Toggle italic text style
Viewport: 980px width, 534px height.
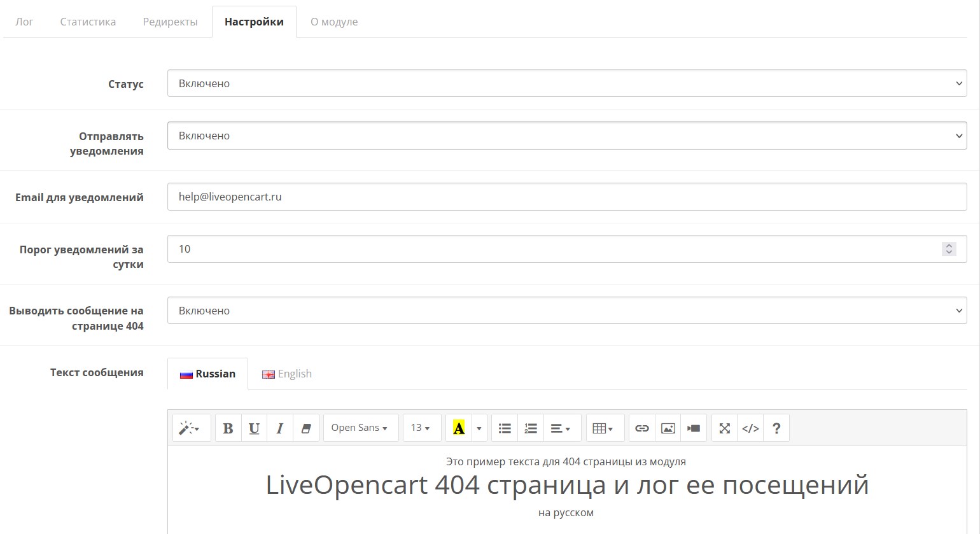click(x=280, y=428)
